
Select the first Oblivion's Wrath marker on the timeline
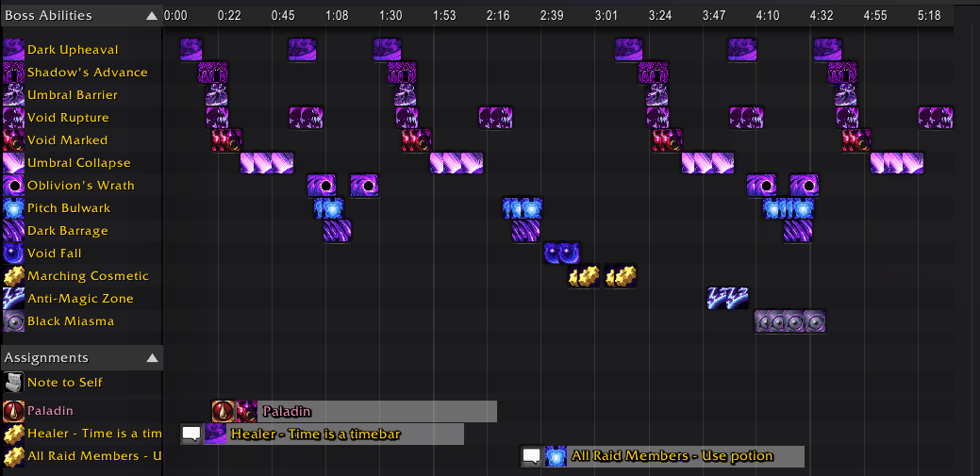pyautogui.click(x=322, y=186)
